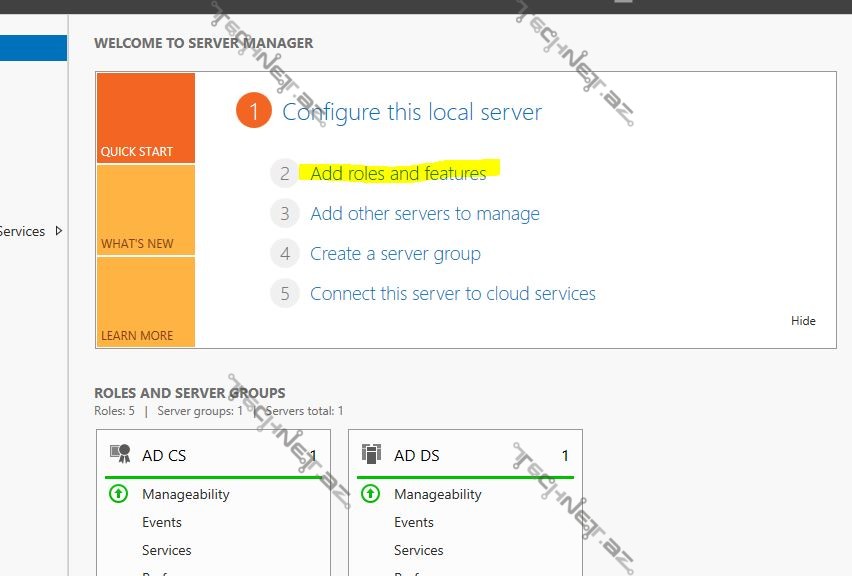Hide the welcome tile panel
852x576 pixels.
pos(803,321)
